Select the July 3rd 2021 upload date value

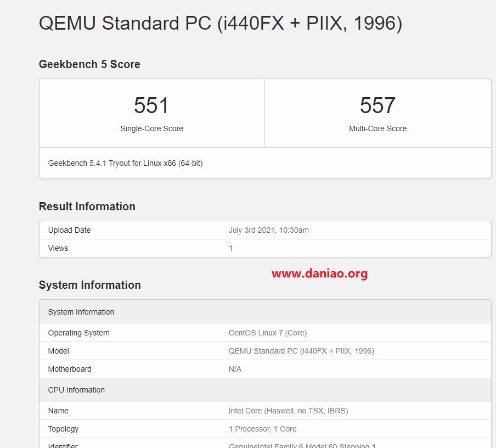click(x=269, y=230)
